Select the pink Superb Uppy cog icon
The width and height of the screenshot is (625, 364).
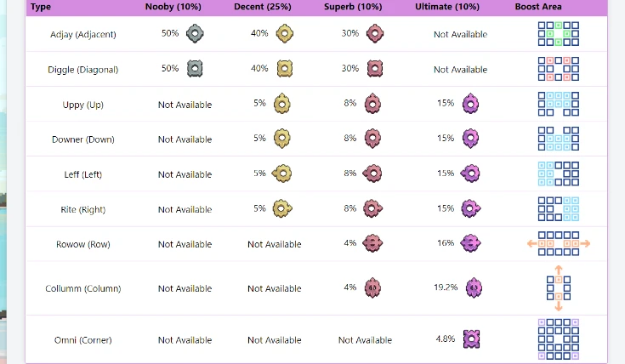(x=372, y=104)
